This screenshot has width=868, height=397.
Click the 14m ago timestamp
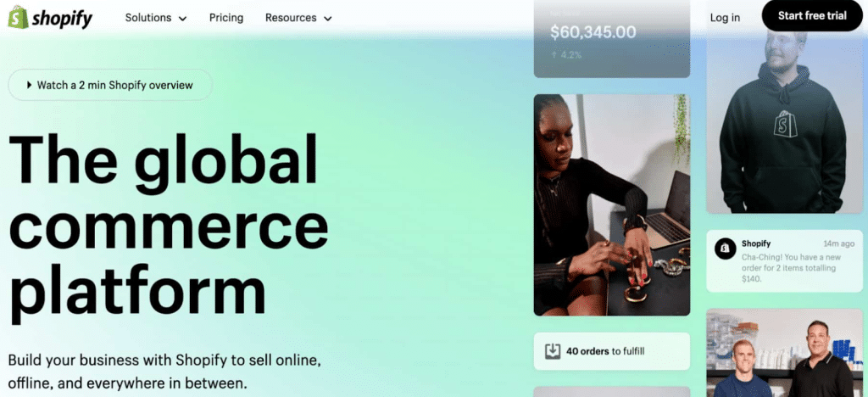tap(838, 243)
